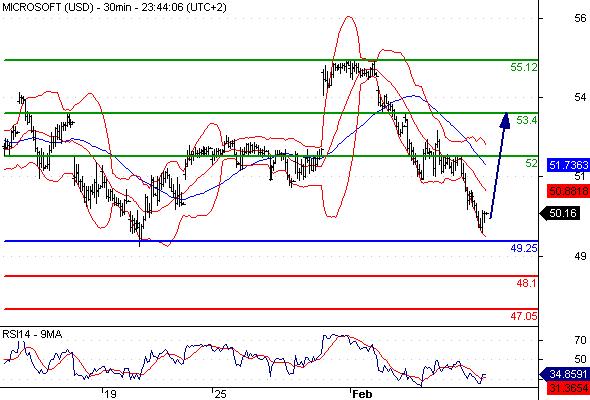The image size is (590, 400).
Task: Click the blue 51.7363 moving average label
Action: click(x=569, y=165)
